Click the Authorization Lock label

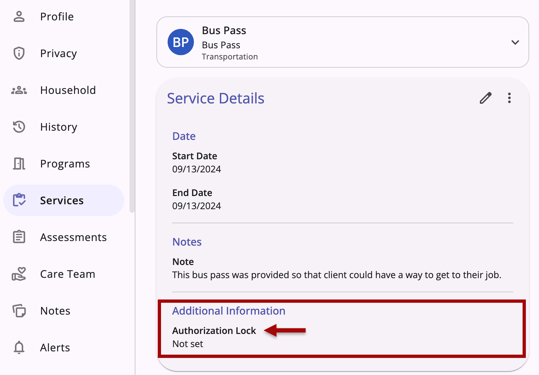click(x=214, y=331)
